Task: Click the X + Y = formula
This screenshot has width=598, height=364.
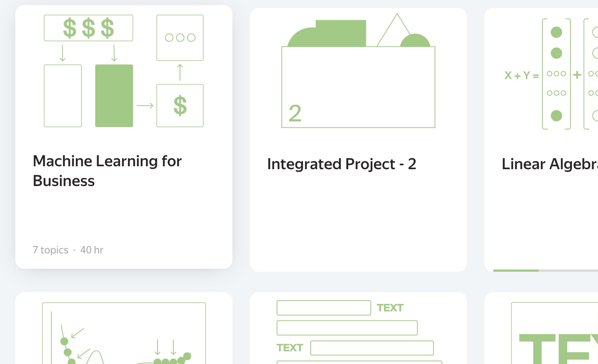Action: [x=521, y=75]
